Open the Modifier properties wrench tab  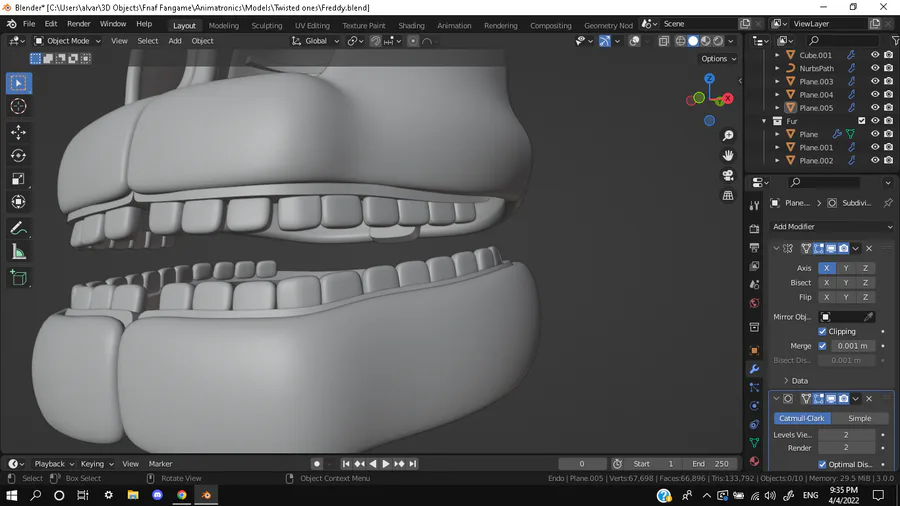754,369
